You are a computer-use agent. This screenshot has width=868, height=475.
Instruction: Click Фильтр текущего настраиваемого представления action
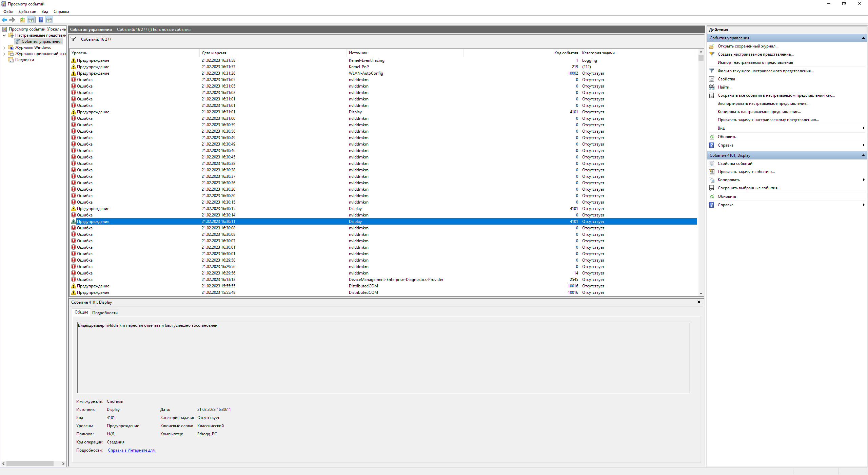pyautogui.click(x=765, y=71)
